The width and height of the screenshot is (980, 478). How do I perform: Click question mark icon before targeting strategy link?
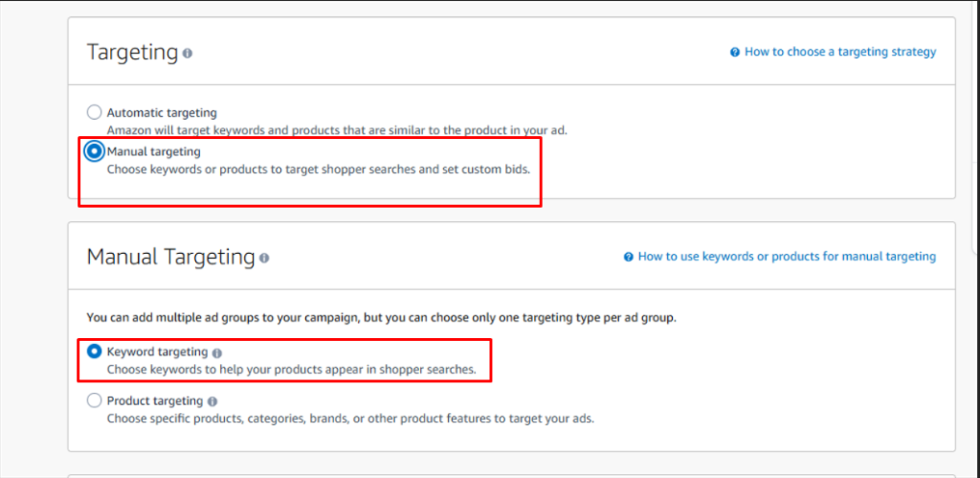tap(734, 53)
